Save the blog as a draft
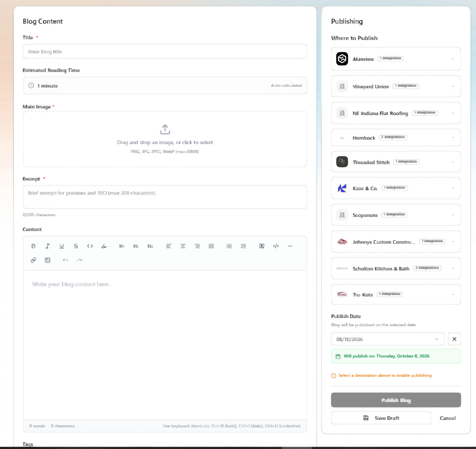This screenshot has height=449, width=476. [x=381, y=418]
